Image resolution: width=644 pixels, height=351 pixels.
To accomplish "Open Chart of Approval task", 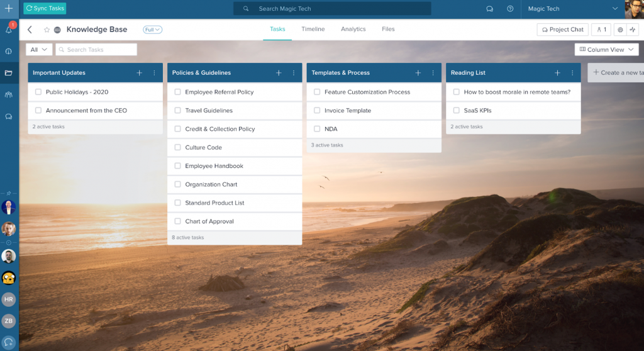I will click(x=235, y=221).
